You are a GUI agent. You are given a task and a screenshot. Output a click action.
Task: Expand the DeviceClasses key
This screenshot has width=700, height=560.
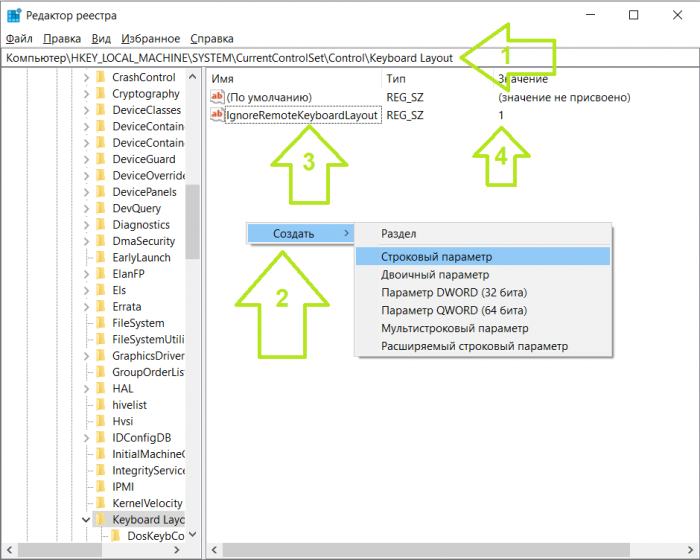point(86,110)
